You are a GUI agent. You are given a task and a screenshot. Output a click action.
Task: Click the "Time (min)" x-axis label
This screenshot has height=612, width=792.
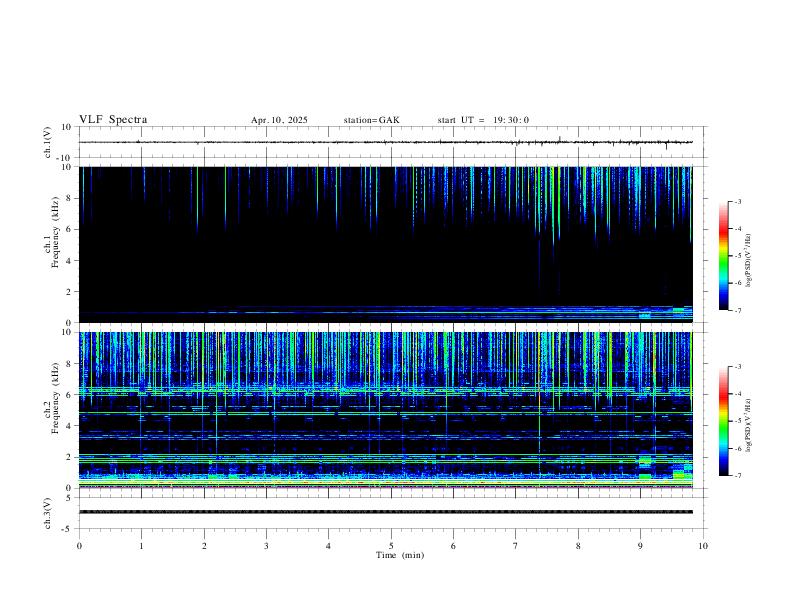[x=400, y=555]
